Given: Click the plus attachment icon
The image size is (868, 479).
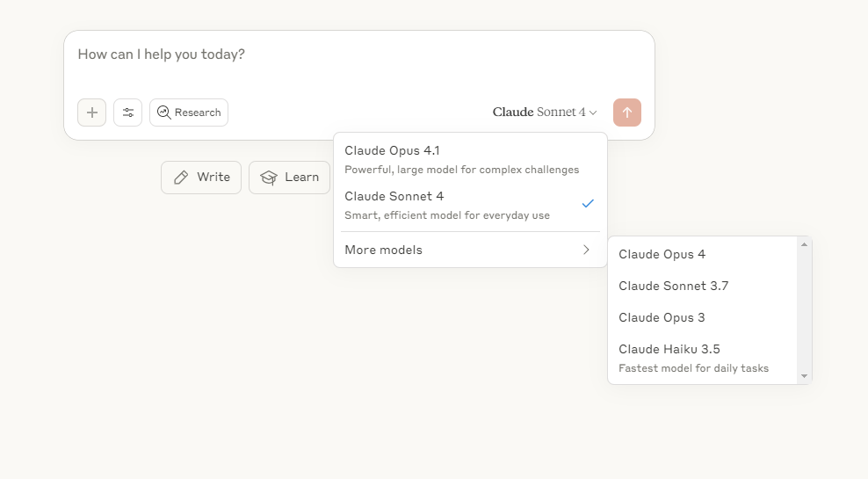Looking at the screenshot, I should (92, 112).
